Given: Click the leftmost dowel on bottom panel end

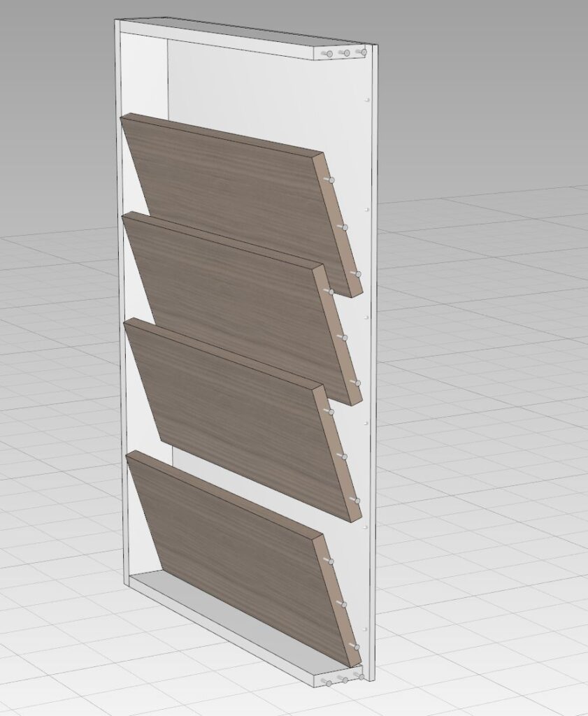Looking at the screenshot, I should pos(327,681).
